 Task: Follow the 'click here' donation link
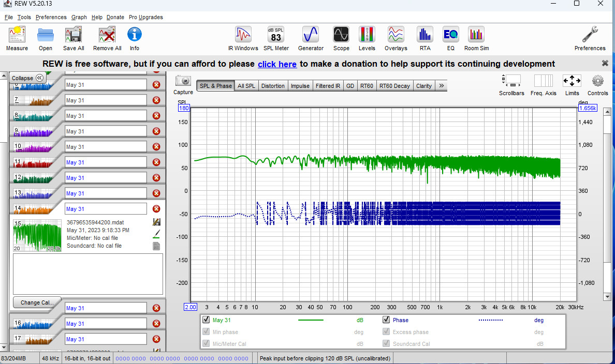pyautogui.click(x=277, y=64)
